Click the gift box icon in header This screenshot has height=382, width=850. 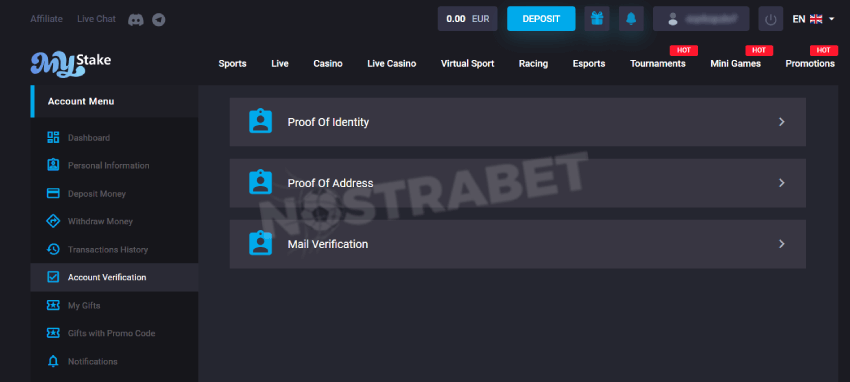point(597,18)
